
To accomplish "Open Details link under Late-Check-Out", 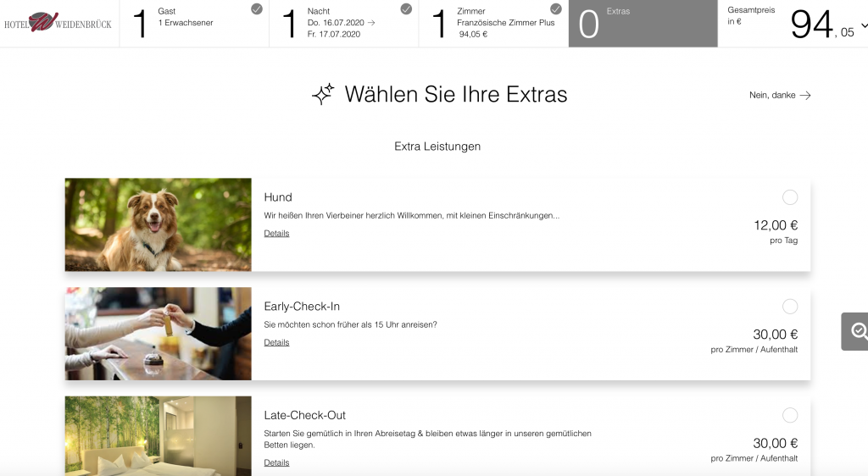I will 277,462.
